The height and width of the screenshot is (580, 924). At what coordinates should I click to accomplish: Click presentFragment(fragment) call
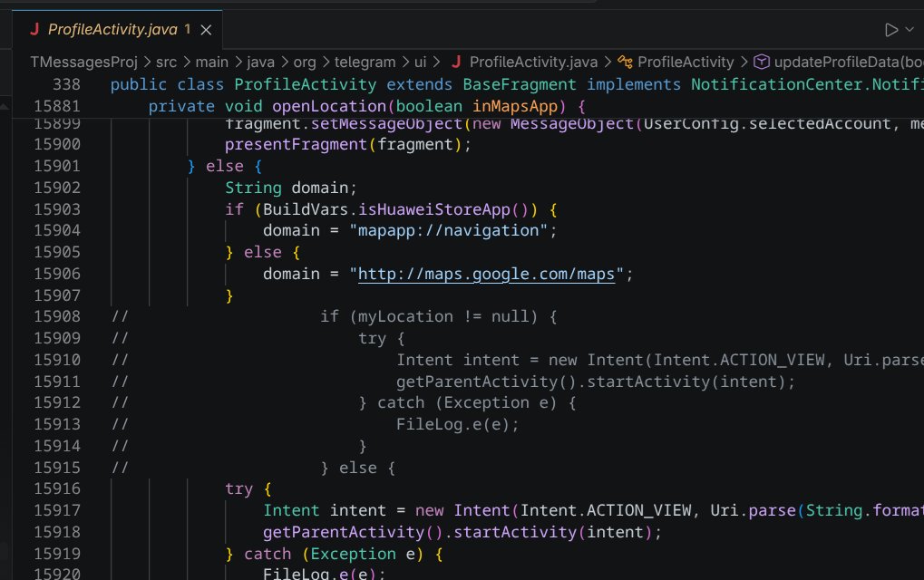click(347, 144)
